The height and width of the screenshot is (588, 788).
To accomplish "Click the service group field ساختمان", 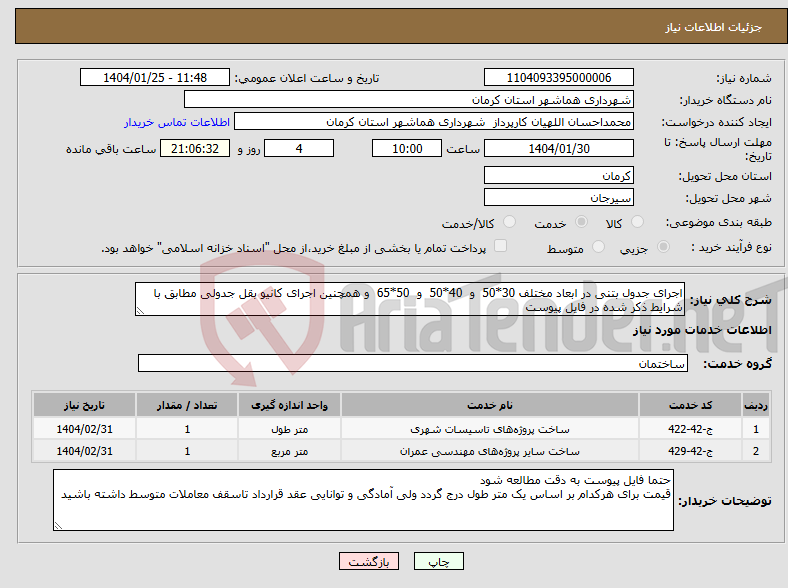I will click(413, 363).
